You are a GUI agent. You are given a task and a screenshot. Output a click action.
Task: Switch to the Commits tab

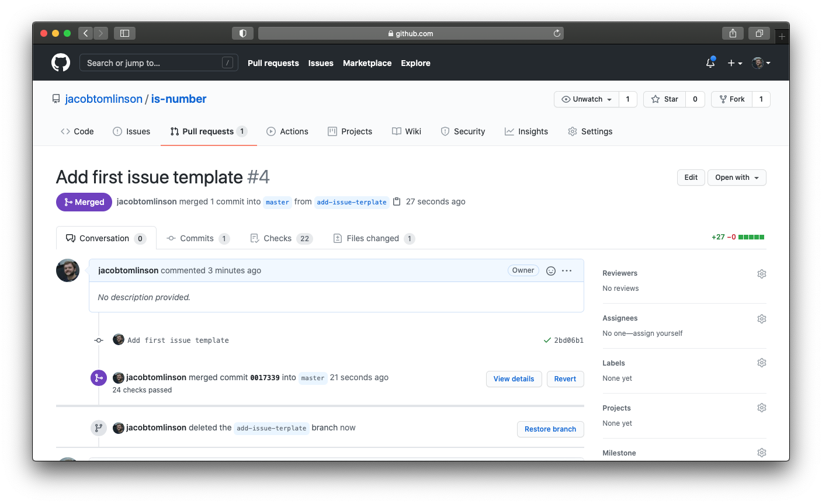pos(198,238)
